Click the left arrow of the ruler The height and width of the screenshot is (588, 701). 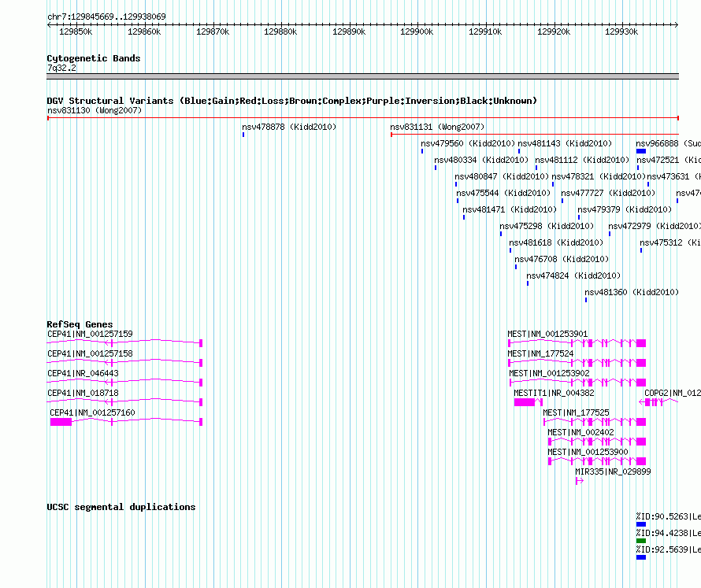pyautogui.click(x=49, y=25)
